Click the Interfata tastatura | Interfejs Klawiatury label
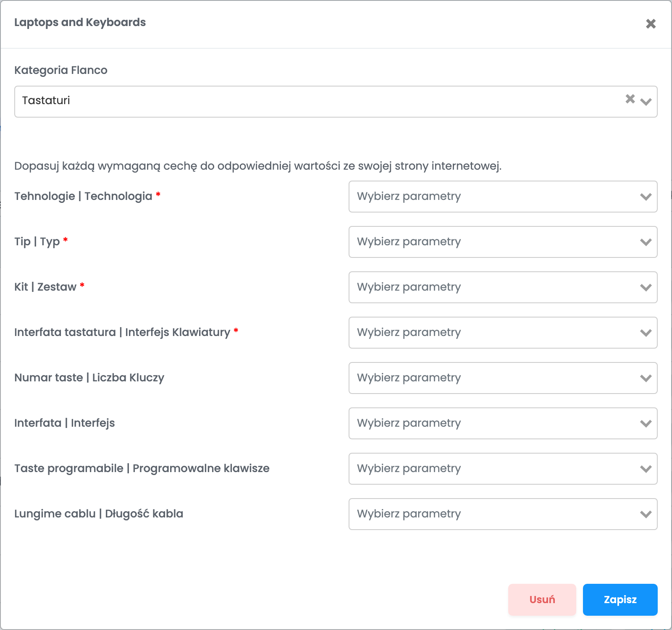 pyautogui.click(x=122, y=332)
